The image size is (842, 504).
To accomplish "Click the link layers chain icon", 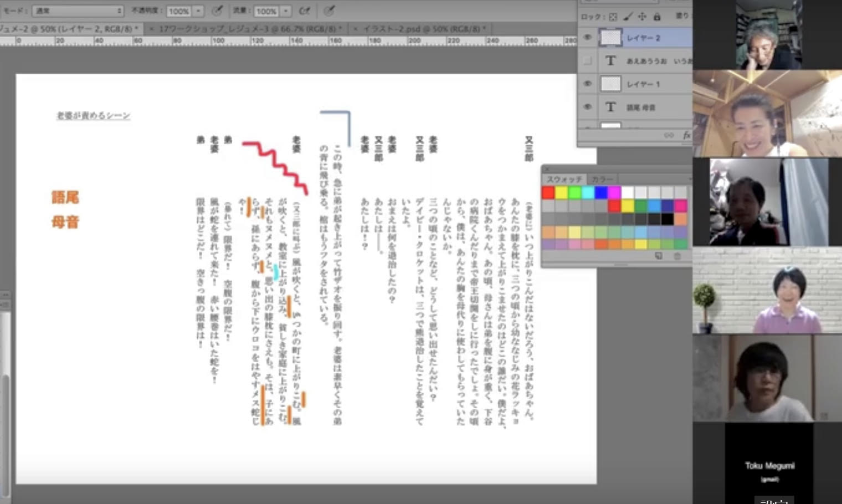I will 669,135.
